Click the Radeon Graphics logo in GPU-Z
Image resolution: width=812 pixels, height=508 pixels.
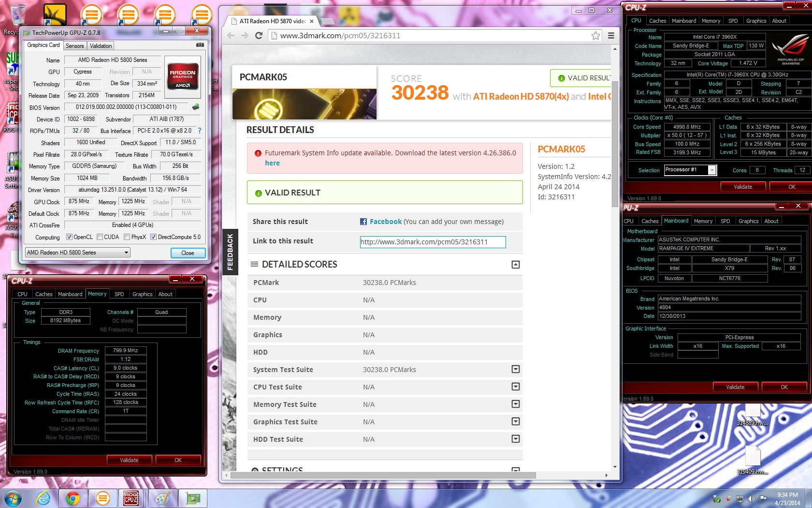click(183, 77)
